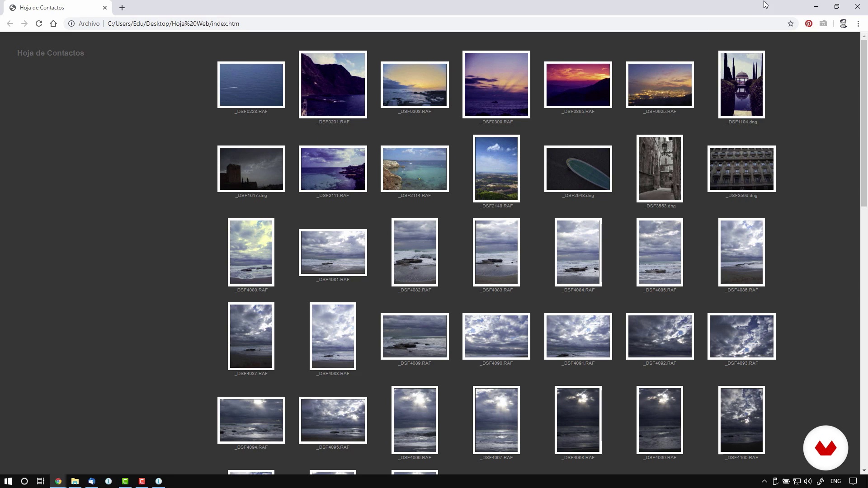Open thumbnail _DSF4086.RAF
This screenshot has width=868, height=488.
click(741, 252)
